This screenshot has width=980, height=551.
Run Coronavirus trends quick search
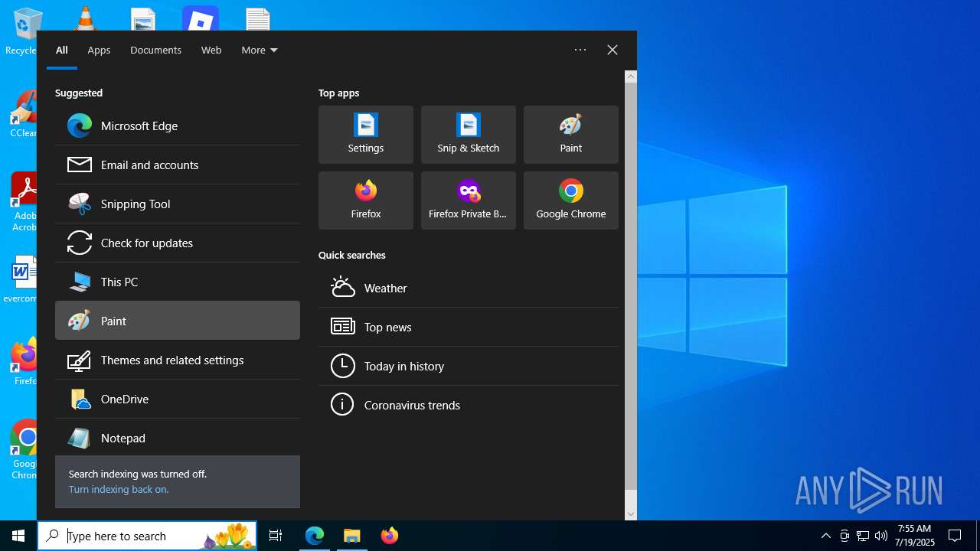469,405
